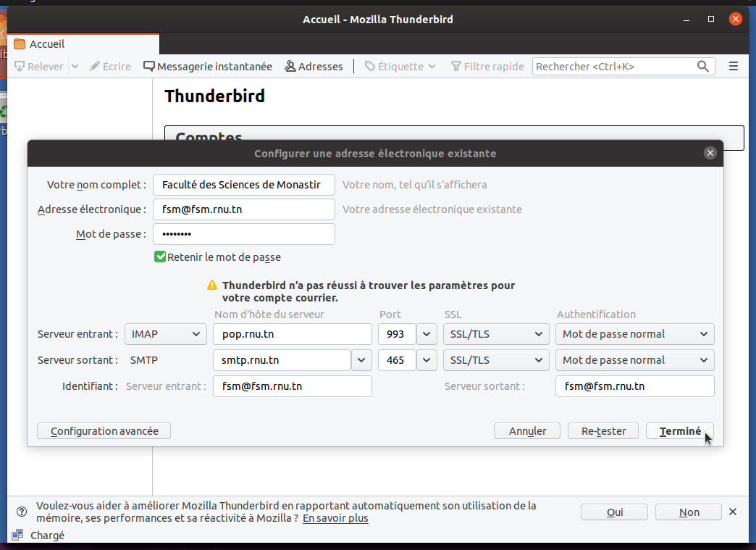The image size is (756, 550).
Task: Dismiss the telemetry notification bar
Action: pos(733,512)
